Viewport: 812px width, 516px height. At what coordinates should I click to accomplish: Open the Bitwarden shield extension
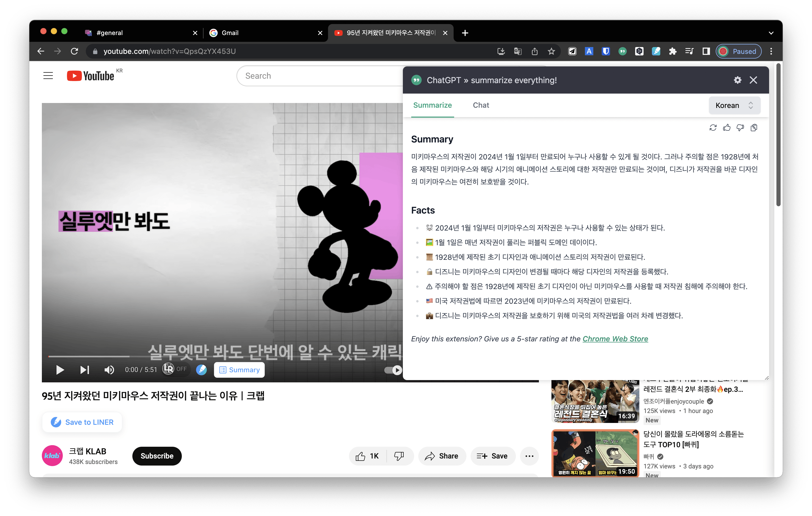click(606, 51)
